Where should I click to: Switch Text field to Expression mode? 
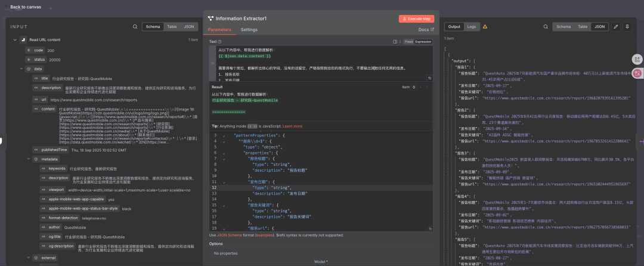pos(423,42)
